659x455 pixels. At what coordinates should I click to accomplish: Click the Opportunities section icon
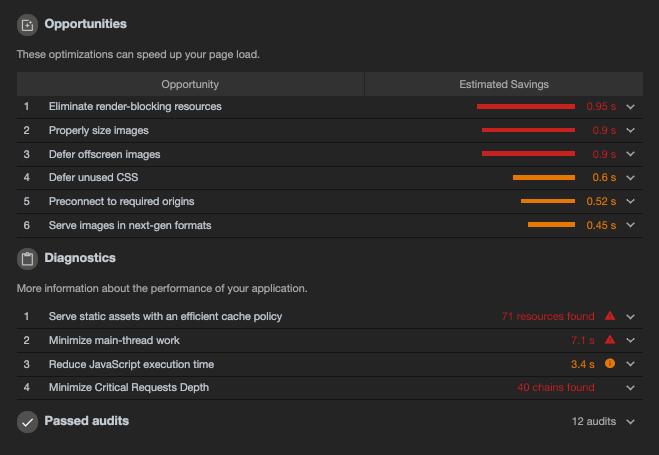pos(27,25)
